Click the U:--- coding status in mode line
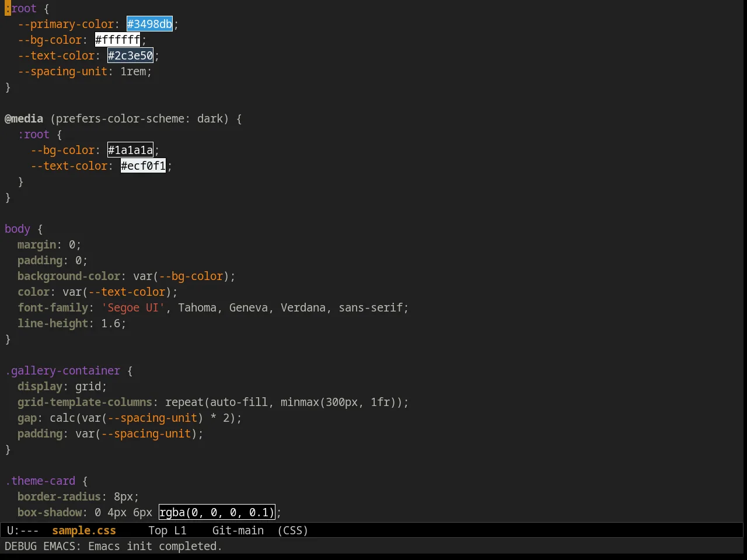Viewport: 747px width, 560px height. 23,530
